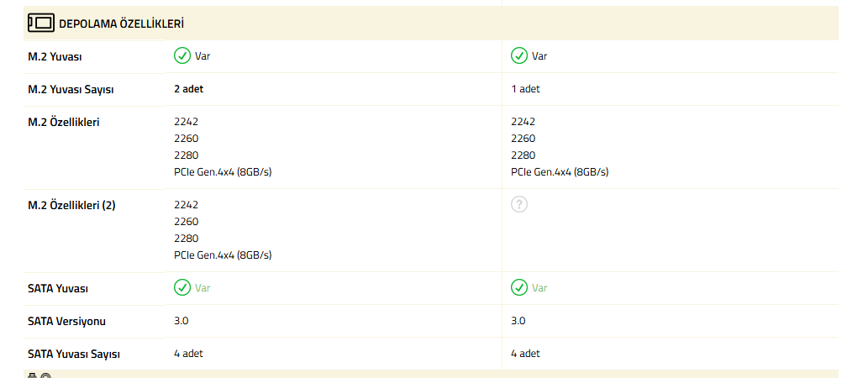Click first product's "4 adet" SATA count
The image size is (868, 378).
click(188, 354)
